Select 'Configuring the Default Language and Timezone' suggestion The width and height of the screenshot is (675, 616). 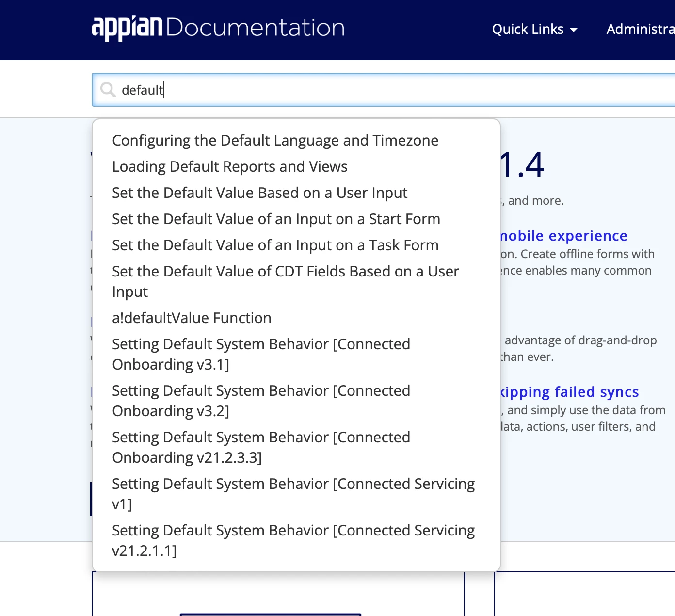tap(275, 140)
